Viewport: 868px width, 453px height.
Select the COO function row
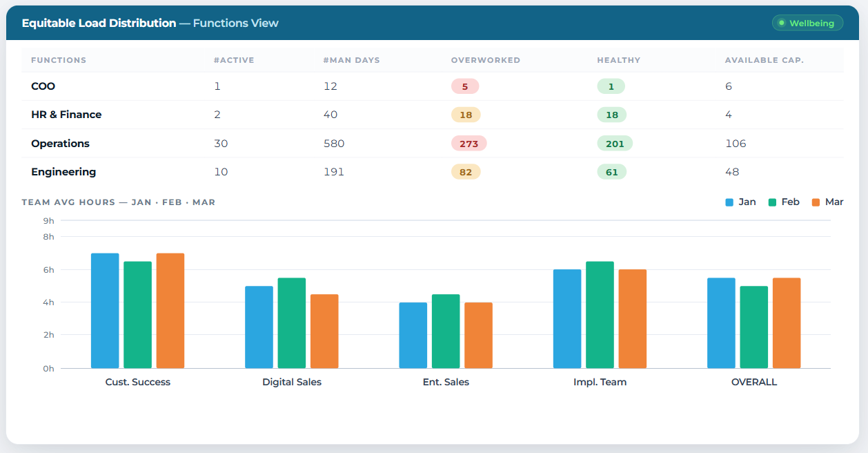pyautogui.click(x=433, y=86)
